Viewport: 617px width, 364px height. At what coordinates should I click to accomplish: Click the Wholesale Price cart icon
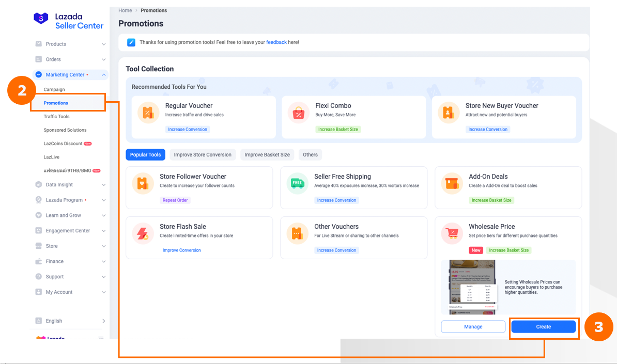[x=452, y=233]
